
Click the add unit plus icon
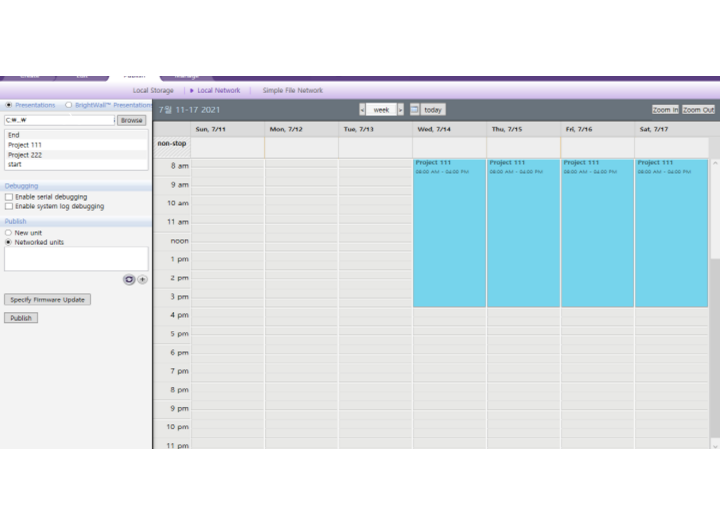pos(142,279)
